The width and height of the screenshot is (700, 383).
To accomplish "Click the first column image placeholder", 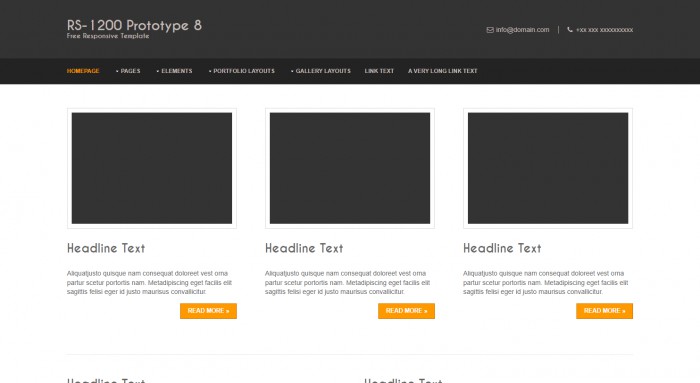I will (152, 168).
